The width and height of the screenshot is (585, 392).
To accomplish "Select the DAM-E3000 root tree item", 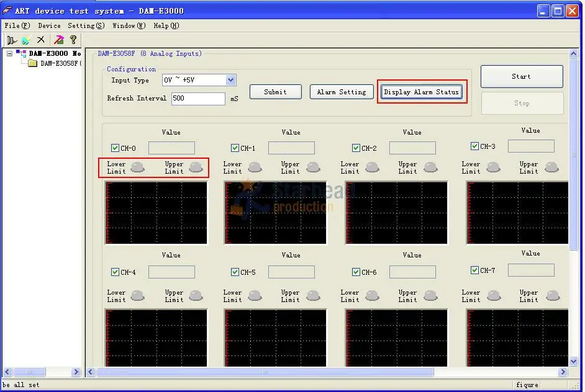I will point(55,53).
